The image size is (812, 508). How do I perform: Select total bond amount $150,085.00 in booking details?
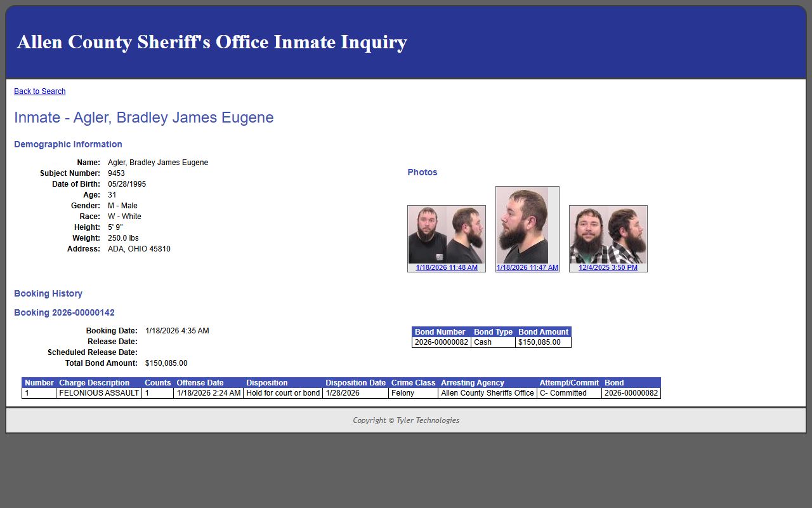pyautogui.click(x=166, y=363)
